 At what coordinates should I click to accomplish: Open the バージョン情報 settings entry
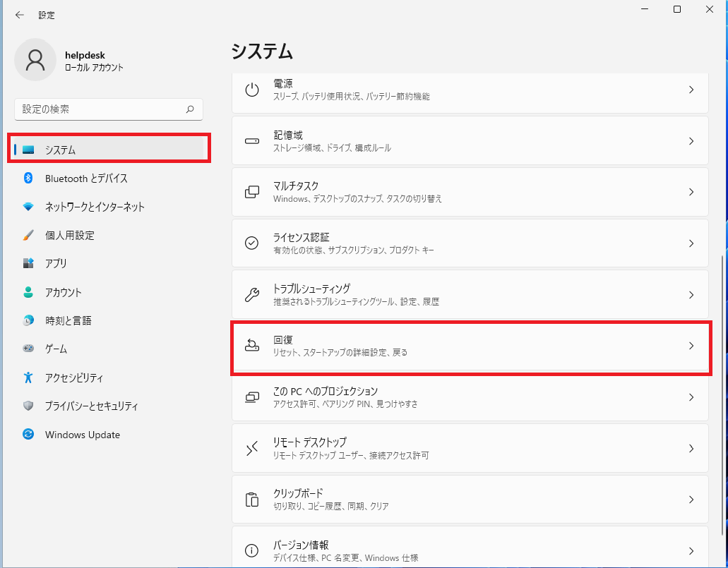click(x=470, y=547)
